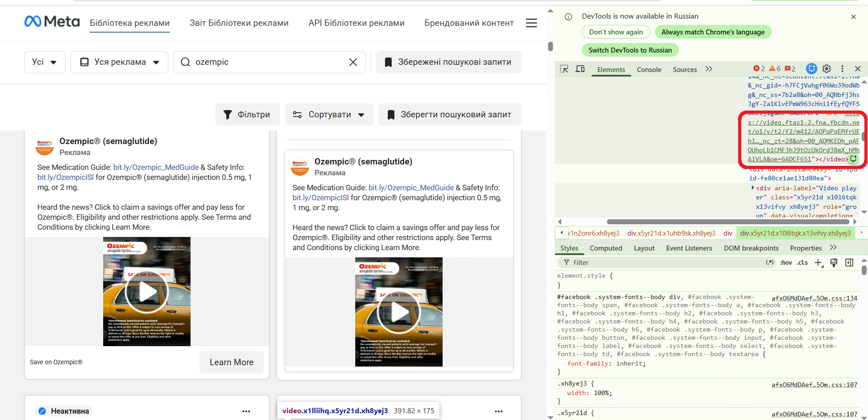
Task: Open the Computed tab
Action: pyautogui.click(x=606, y=248)
